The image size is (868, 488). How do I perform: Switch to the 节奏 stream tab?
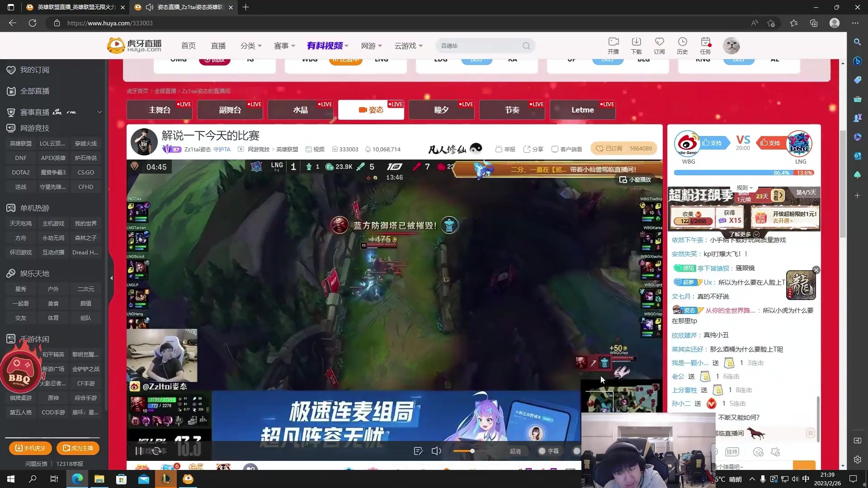(x=512, y=110)
